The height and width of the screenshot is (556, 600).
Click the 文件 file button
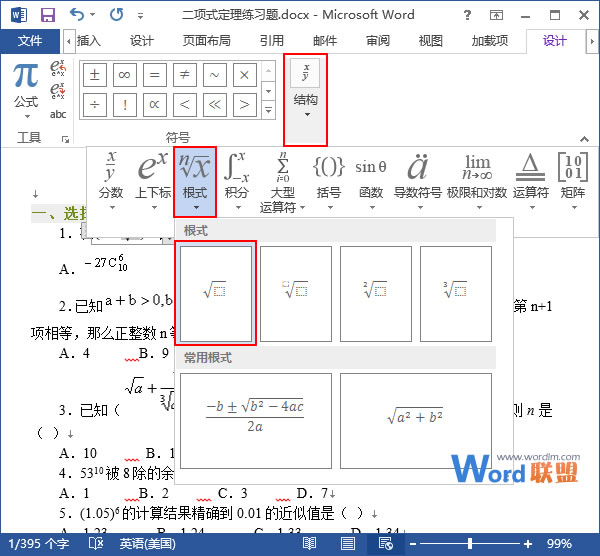[31, 41]
